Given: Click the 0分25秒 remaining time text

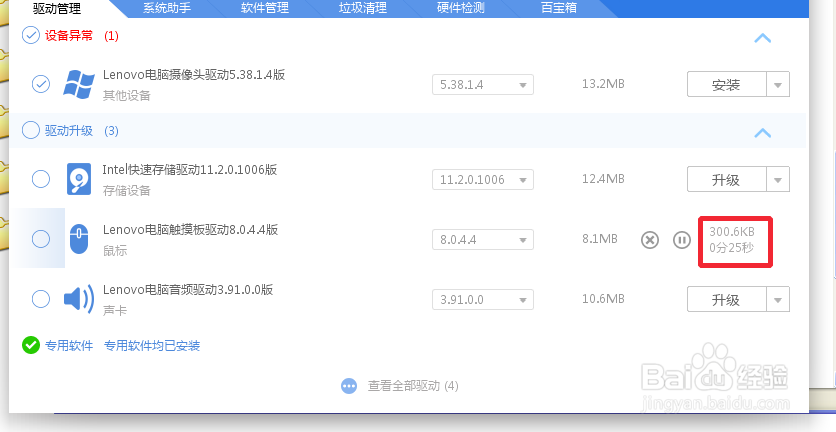Looking at the screenshot, I should 732,247.
